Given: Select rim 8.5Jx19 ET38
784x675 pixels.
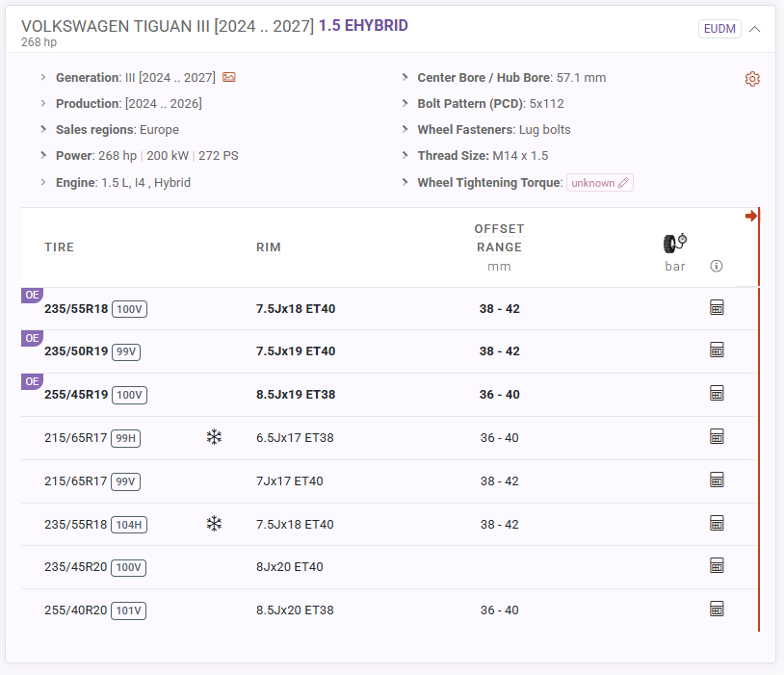Looking at the screenshot, I should 296,395.
